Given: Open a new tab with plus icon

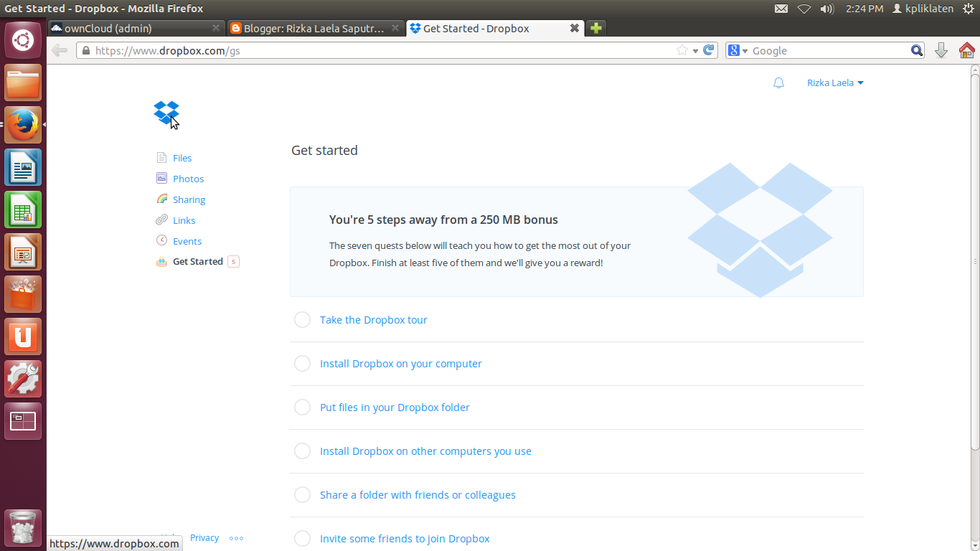Looking at the screenshot, I should coord(595,29).
